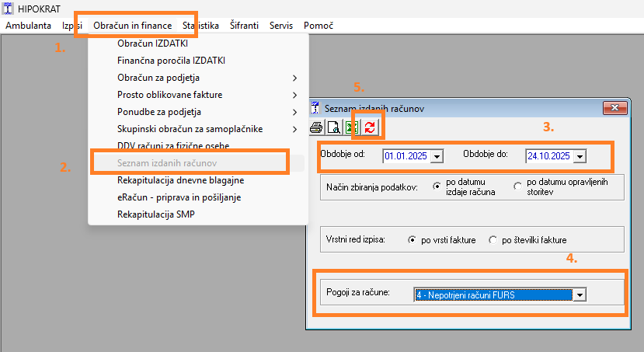Open the Šifranti menu
Viewport: 644px width, 352px height.
245,26
